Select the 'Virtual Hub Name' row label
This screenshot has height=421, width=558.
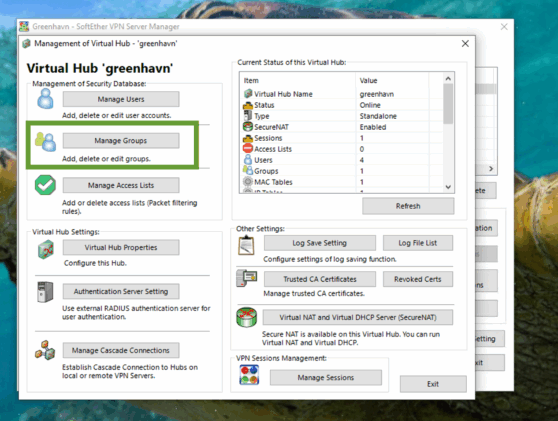pos(283,94)
